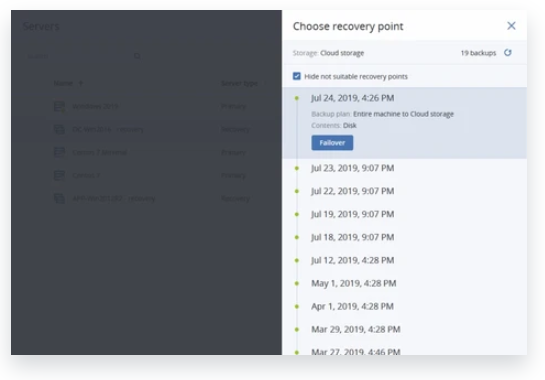Screen dimensions: 545x380
Task: Pick the Mar 29, 2019, 4:28 PM backup
Action: 356,330
